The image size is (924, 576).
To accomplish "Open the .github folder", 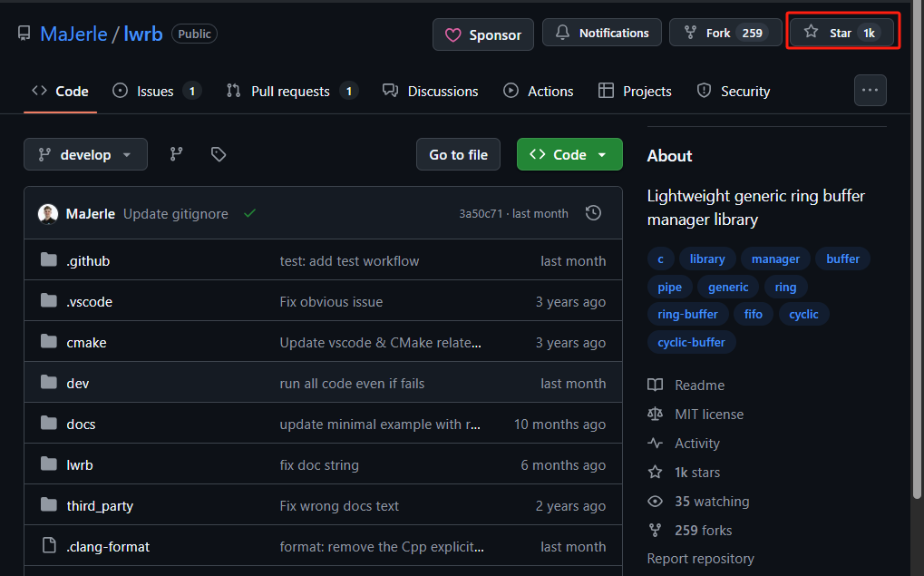I will [88, 261].
